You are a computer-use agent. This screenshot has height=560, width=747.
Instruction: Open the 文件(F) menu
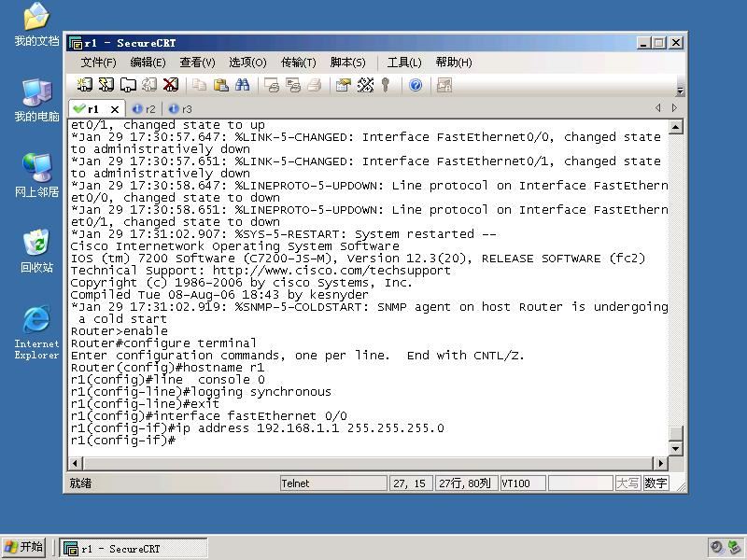click(98, 63)
